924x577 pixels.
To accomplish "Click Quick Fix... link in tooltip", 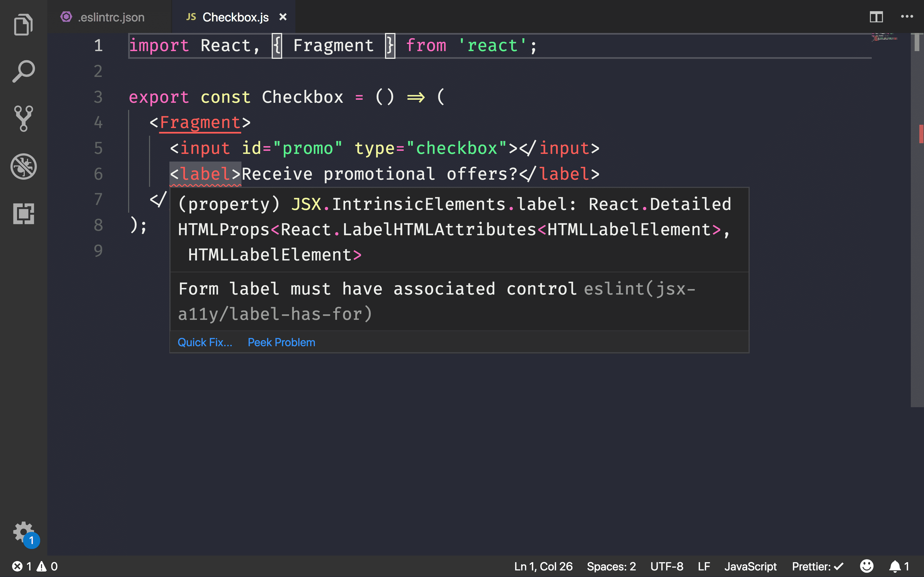I will (204, 342).
